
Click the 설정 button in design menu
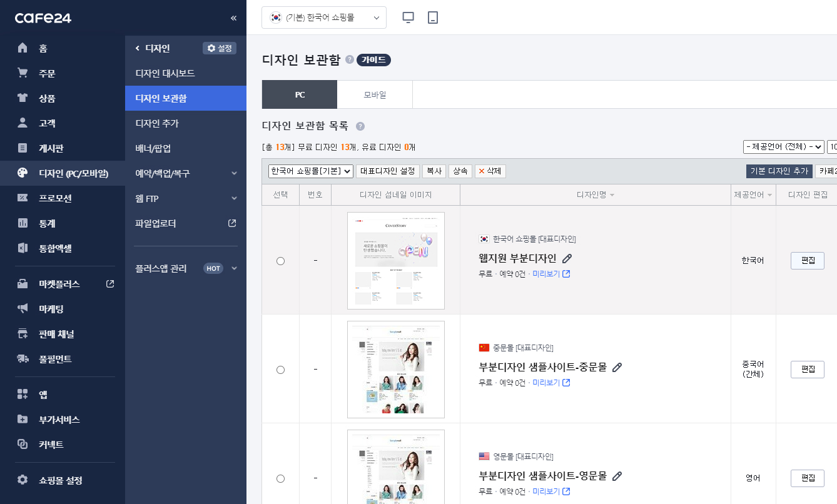pos(220,48)
